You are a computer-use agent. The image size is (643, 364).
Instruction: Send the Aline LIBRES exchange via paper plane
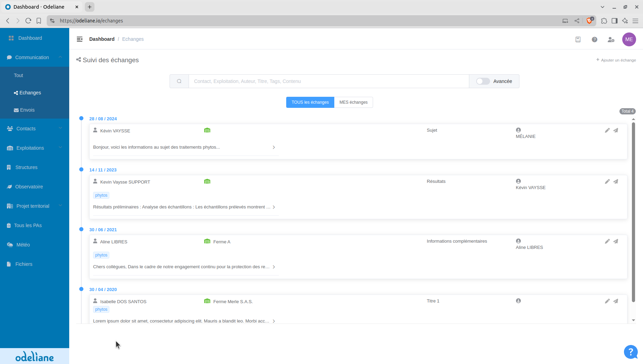pos(616,241)
